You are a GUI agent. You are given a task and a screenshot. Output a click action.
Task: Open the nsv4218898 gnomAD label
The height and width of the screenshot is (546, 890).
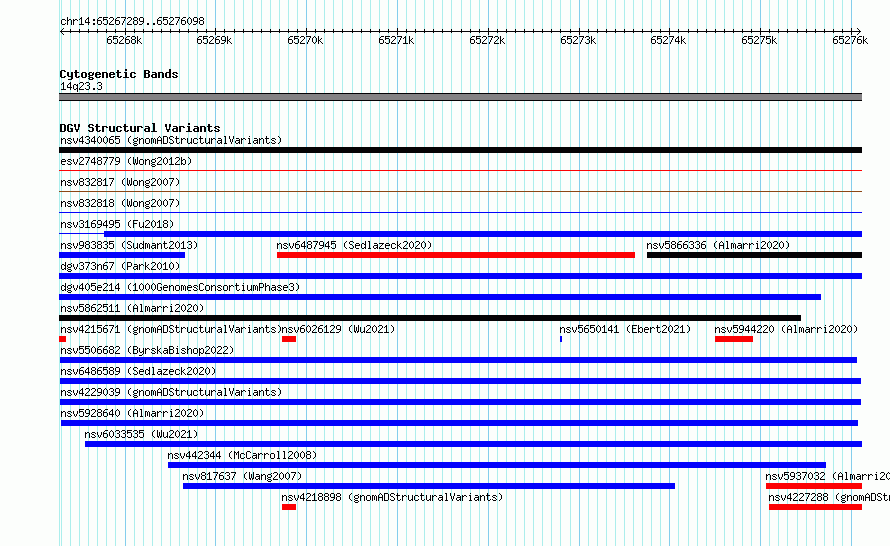click(x=392, y=497)
